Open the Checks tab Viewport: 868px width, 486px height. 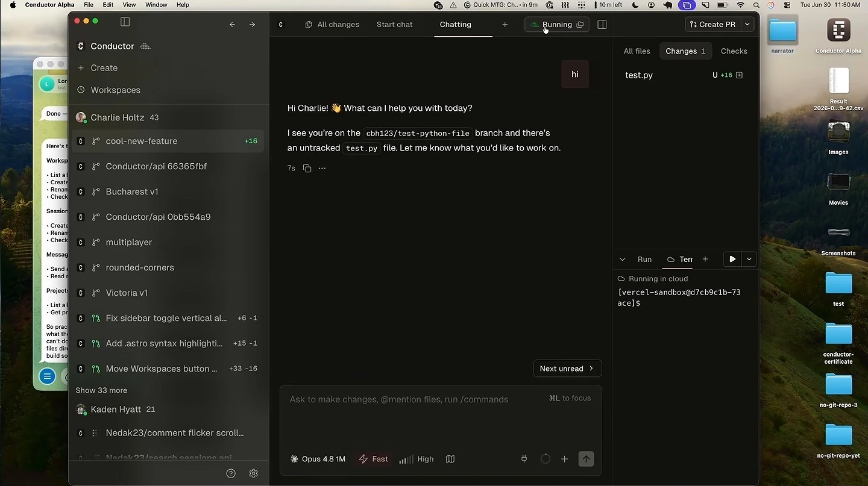(734, 51)
